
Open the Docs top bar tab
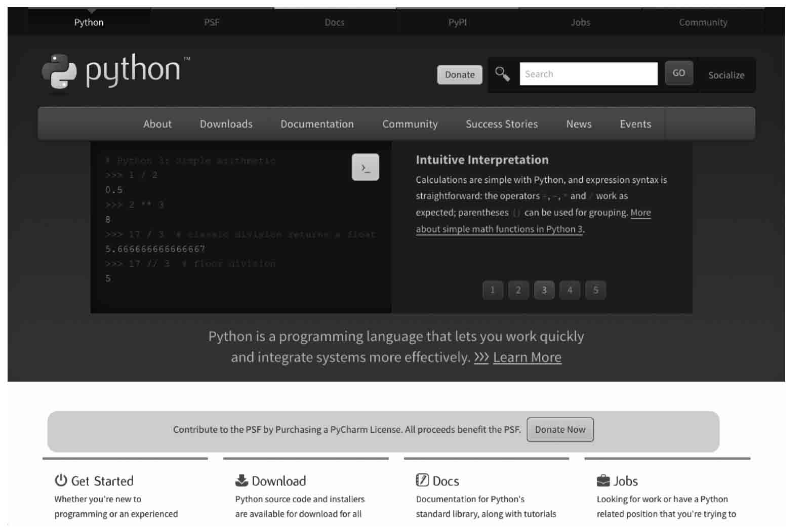pos(335,22)
